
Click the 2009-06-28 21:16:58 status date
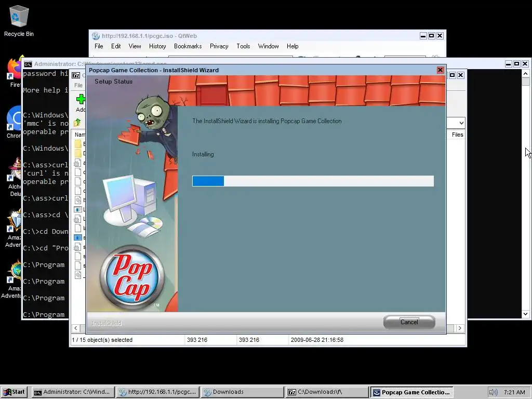(x=317, y=340)
